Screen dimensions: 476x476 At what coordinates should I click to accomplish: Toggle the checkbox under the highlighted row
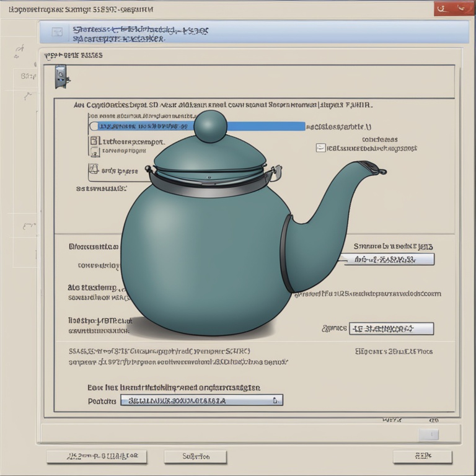[x=94, y=141]
